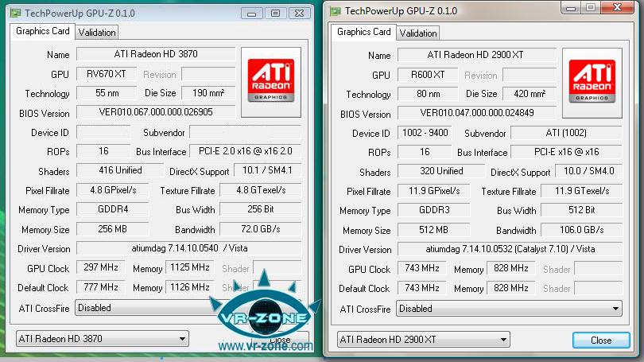Image resolution: width=644 pixels, height=362 pixels.
Task: Click GPU Clock memory value '1125 MHz'
Action: click(x=190, y=267)
